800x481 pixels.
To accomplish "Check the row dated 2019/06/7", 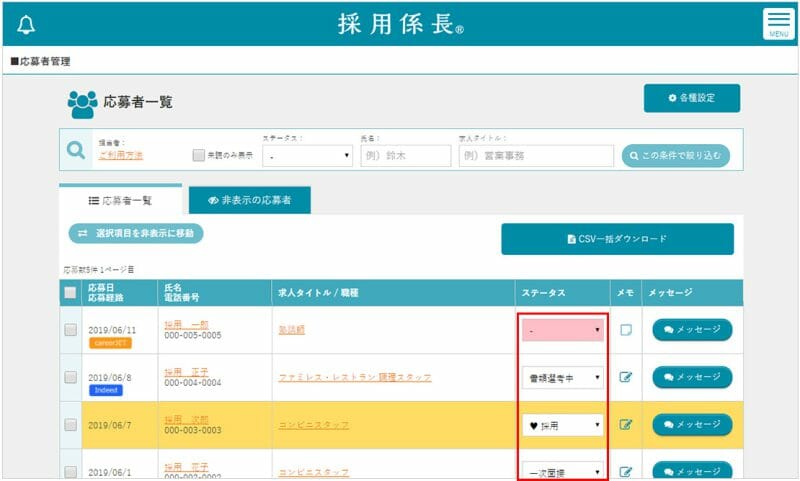I will tap(70, 424).
